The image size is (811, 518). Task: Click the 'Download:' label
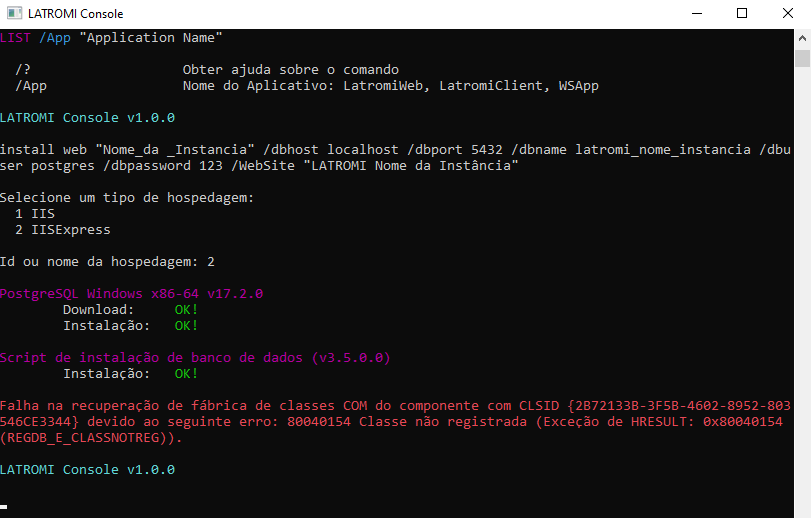point(98,310)
